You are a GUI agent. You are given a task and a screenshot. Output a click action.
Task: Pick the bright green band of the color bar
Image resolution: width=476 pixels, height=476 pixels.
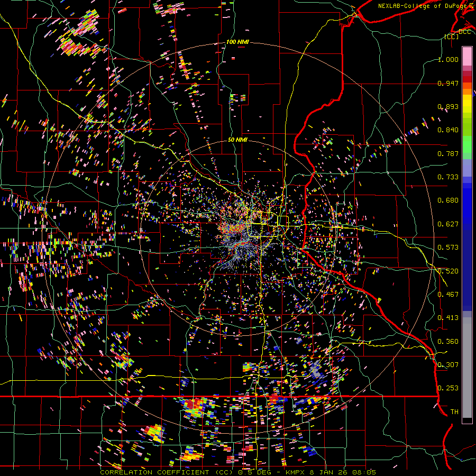click(467, 144)
